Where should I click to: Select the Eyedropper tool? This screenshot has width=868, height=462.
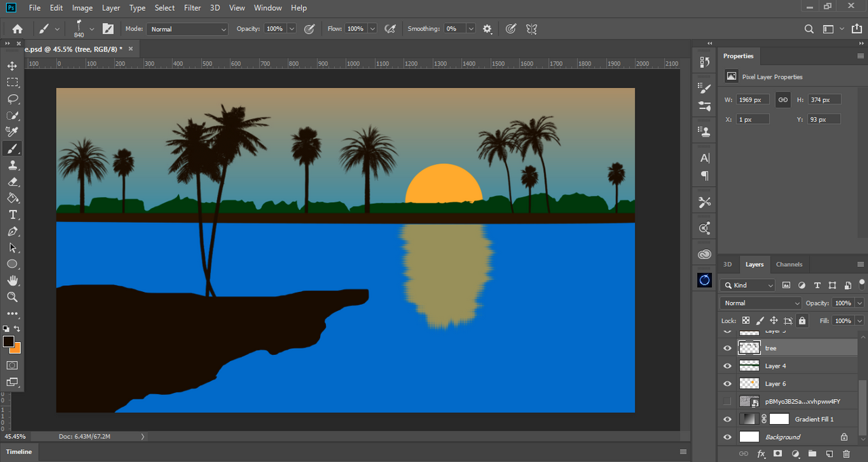coord(12,131)
